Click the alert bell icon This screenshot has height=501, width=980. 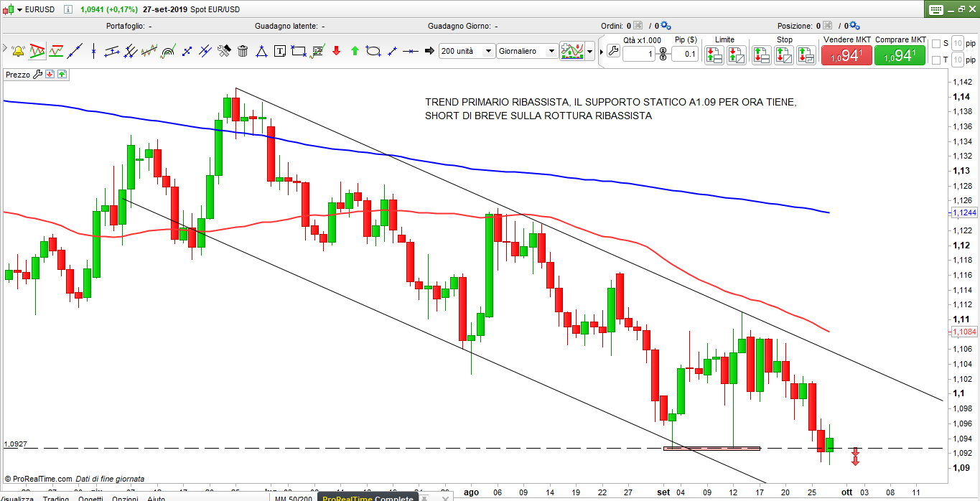pos(18,51)
